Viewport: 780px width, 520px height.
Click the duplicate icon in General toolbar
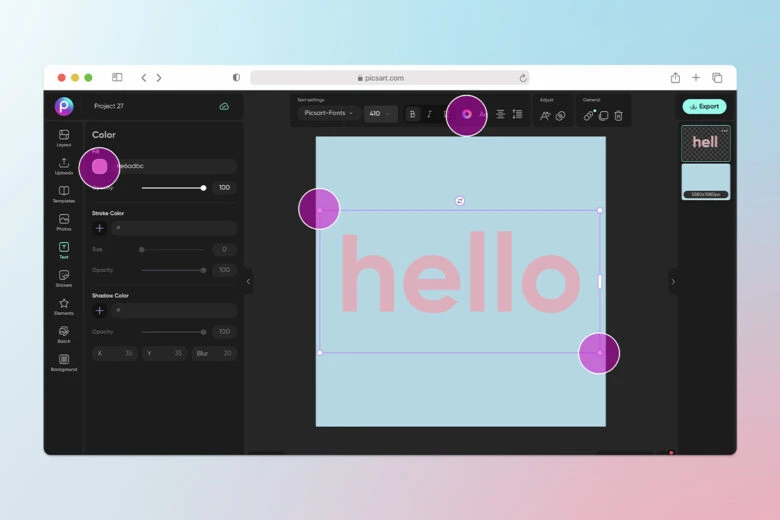click(x=603, y=115)
